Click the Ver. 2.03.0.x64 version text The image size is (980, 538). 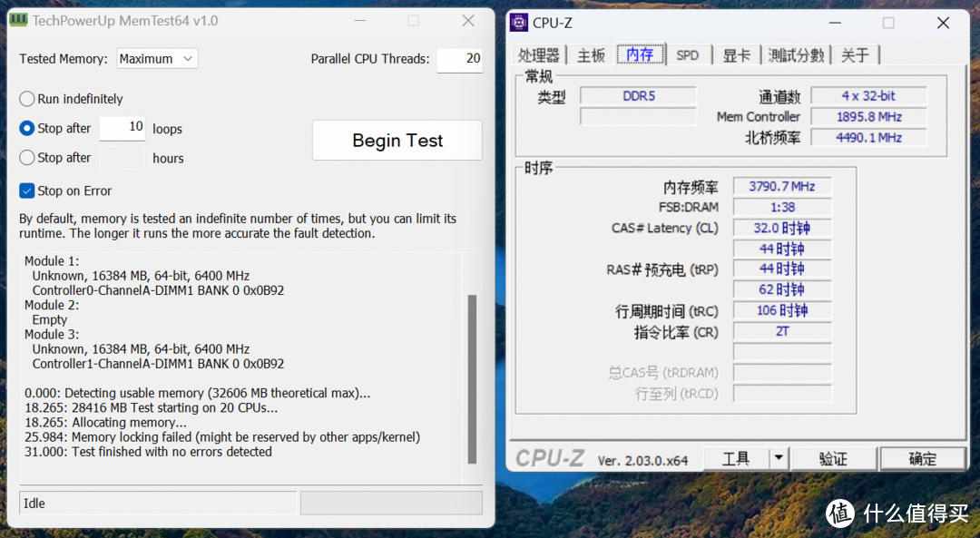tap(642, 461)
